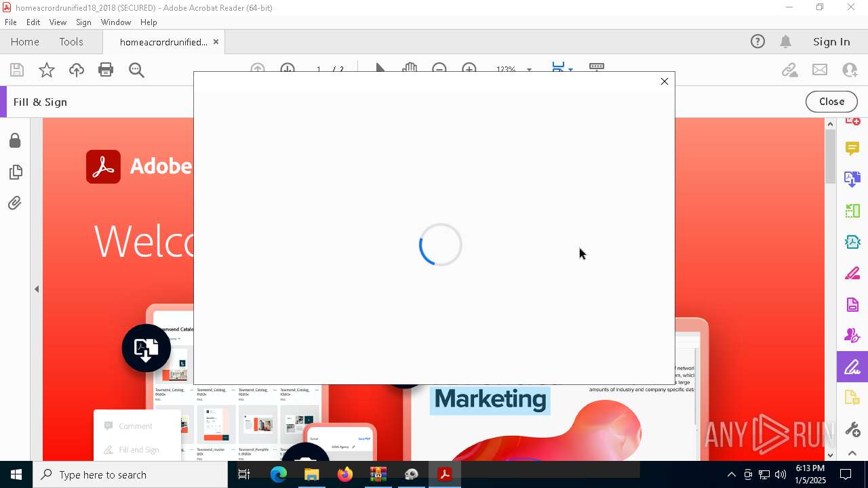Open the Window menu
The image size is (868, 488).
click(x=116, y=22)
